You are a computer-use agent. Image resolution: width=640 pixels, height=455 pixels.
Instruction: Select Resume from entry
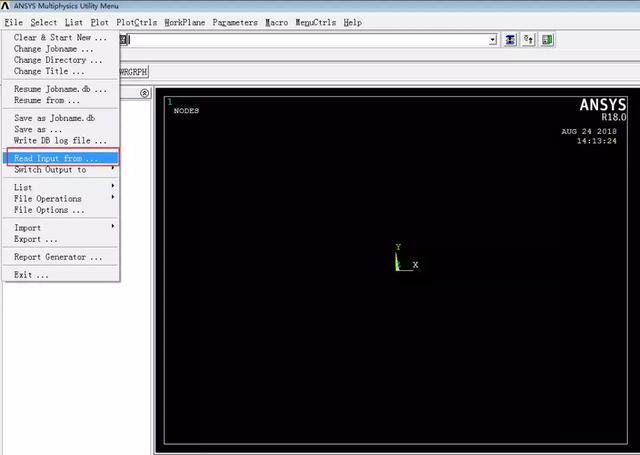[x=60, y=100]
